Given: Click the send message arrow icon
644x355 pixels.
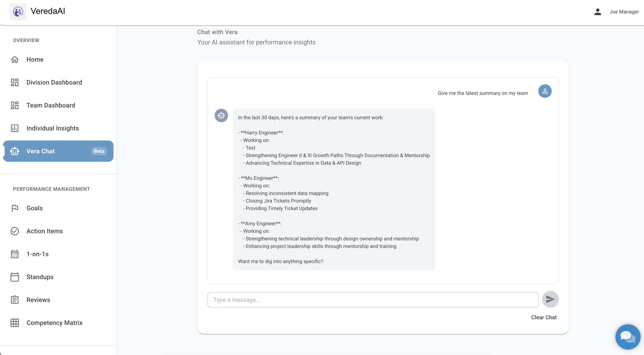Looking at the screenshot, I should [x=550, y=299].
